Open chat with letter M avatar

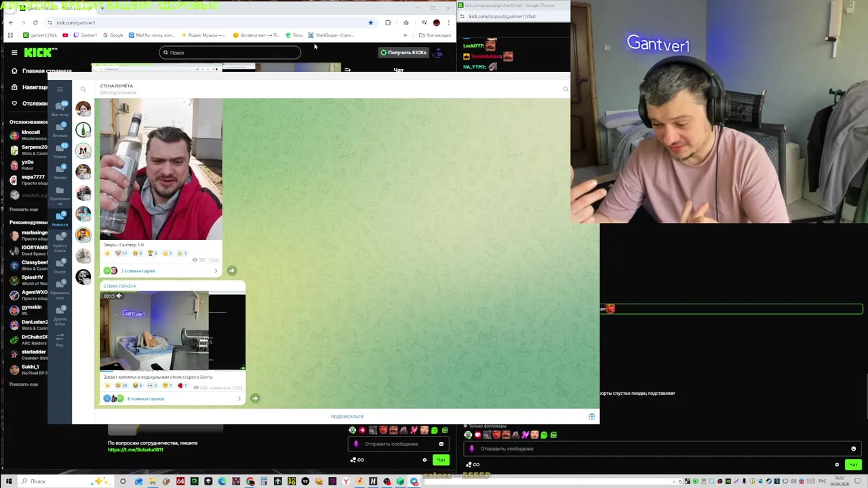coord(83,150)
